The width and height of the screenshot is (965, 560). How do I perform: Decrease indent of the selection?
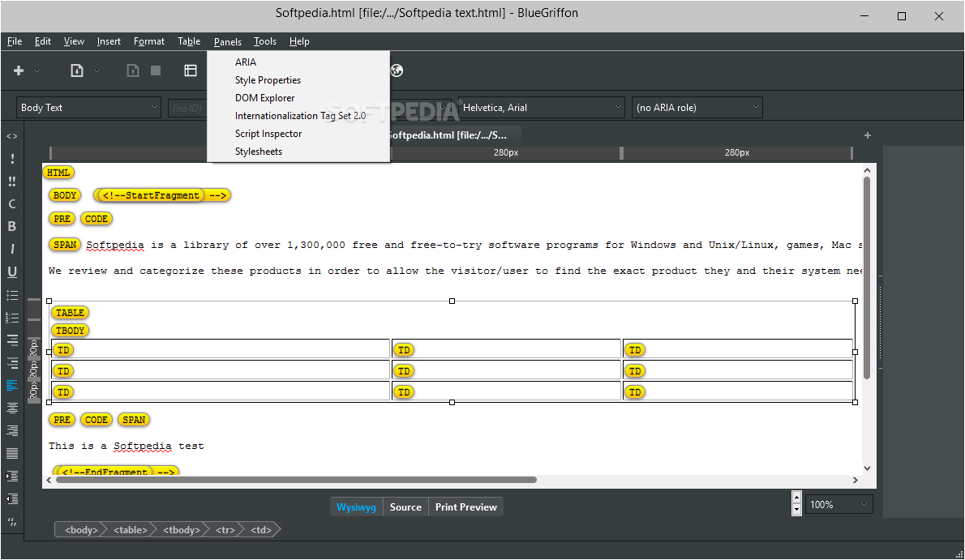click(11, 499)
